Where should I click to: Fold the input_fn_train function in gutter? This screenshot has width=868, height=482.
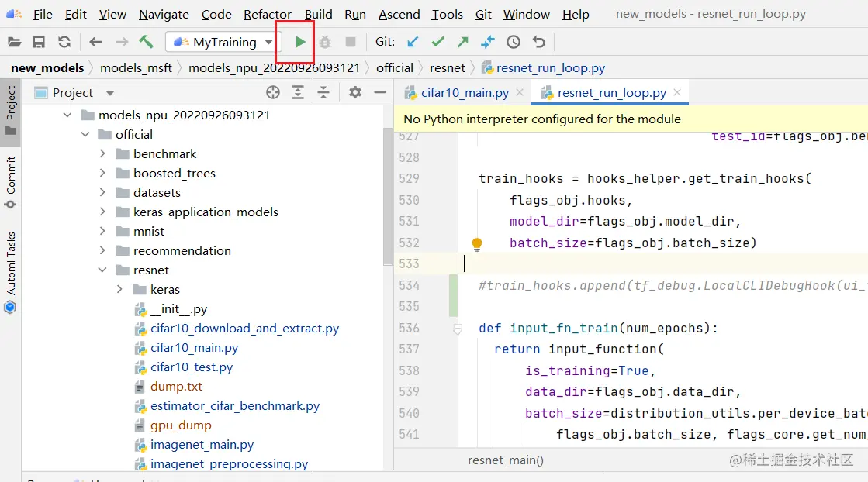click(458, 329)
